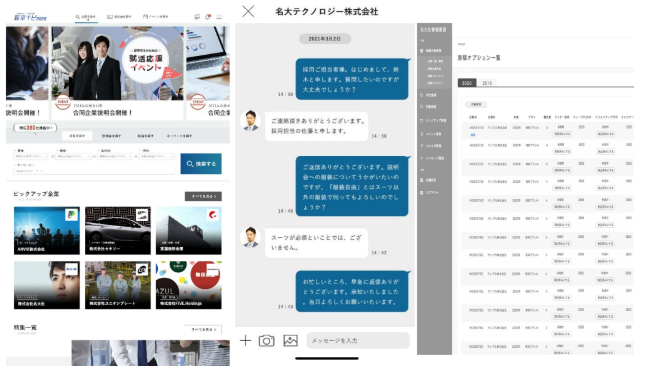The height and width of the screenshot is (368, 650).
Task: Select the fourth keyword search-mode tab
Action: pyautogui.click(x=179, y=136)
